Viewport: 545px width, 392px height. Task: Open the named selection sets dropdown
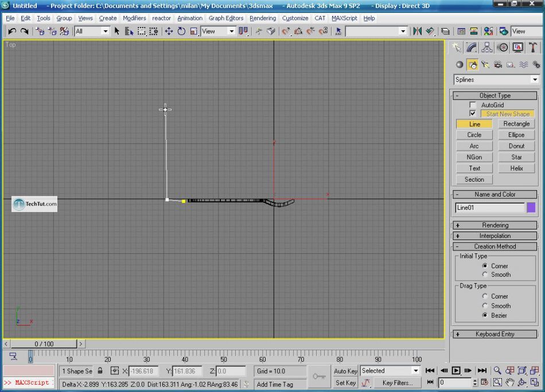click(376, 32)
